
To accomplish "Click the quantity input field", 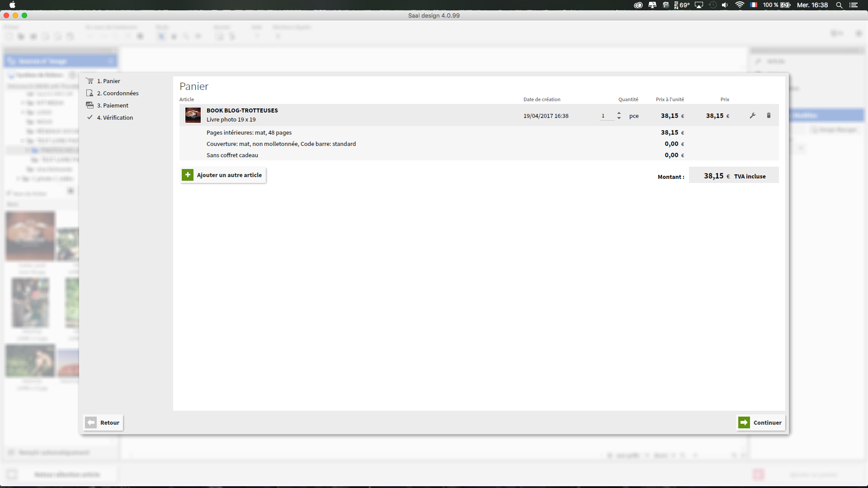I will coord(606,116).
